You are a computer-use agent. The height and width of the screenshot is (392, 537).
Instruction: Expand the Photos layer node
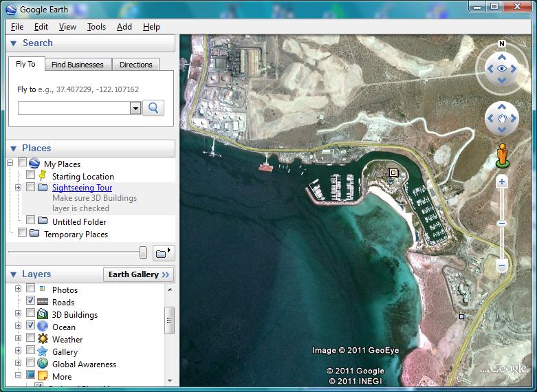click(18, 289)
